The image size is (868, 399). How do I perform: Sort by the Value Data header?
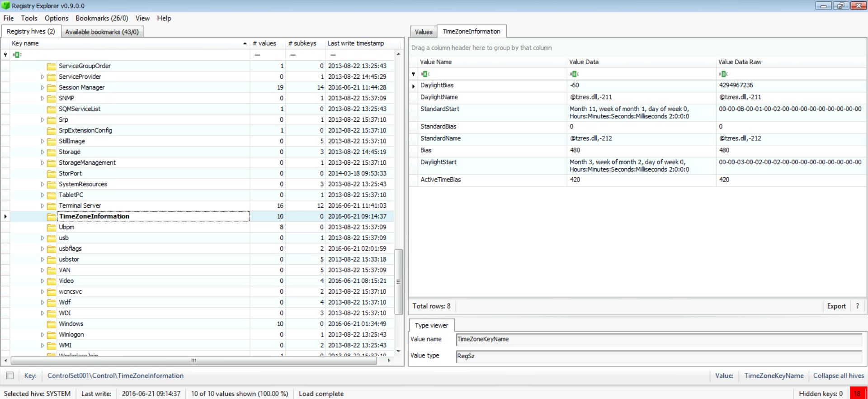[641, 62]
